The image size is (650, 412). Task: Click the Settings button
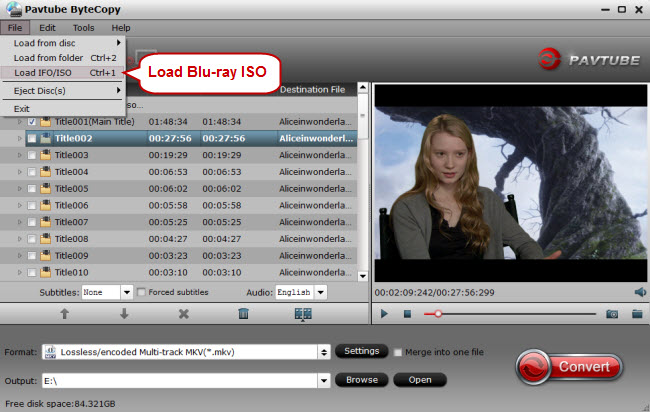pyautogui.click(x=361, y=351)
